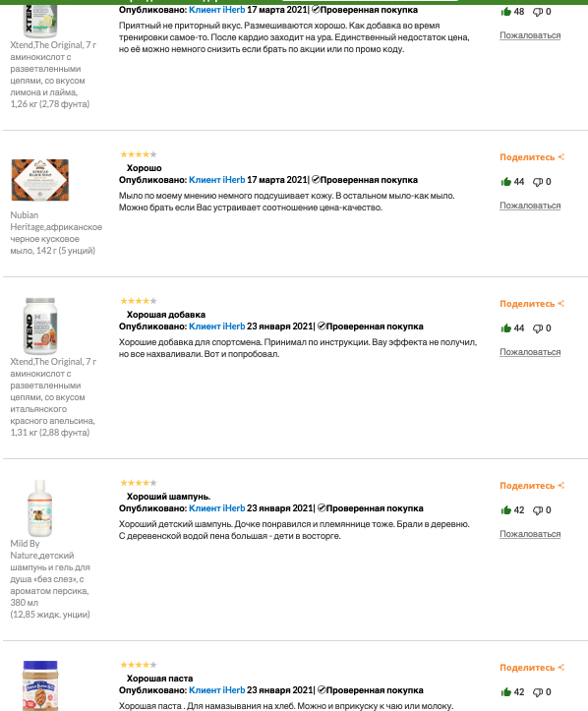Open the Xtend red orange product image
The width and height of the screenshot is (588, 711).
40,326
